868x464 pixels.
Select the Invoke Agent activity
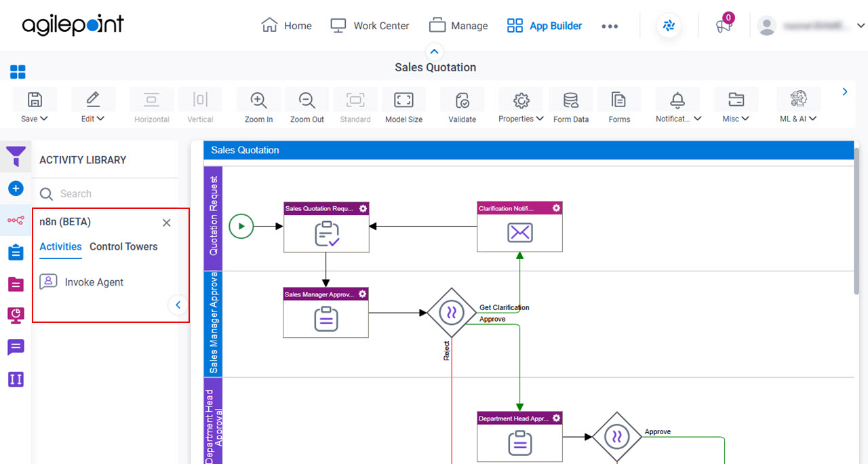[x=81, y=282]
